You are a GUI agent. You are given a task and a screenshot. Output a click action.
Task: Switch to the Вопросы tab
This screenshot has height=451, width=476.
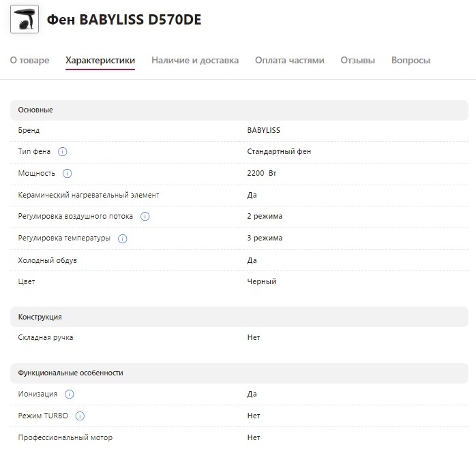pyautogui.click(x=411, y=61)
